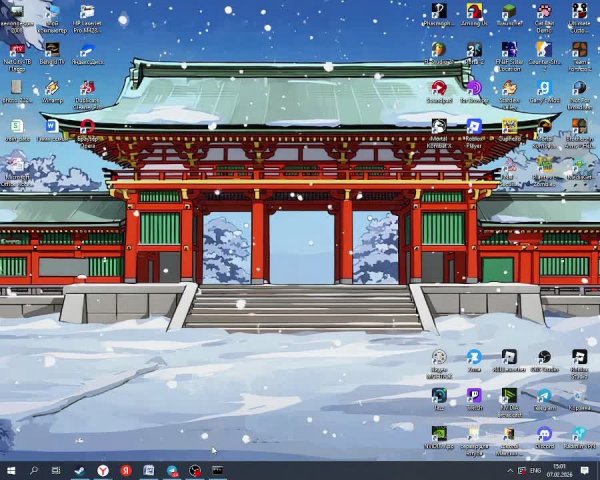Image resolution: width=600 pixels, height=480 pixels.
Task: Launch the Portal 2 shortcut
Action: pos(474,53)
